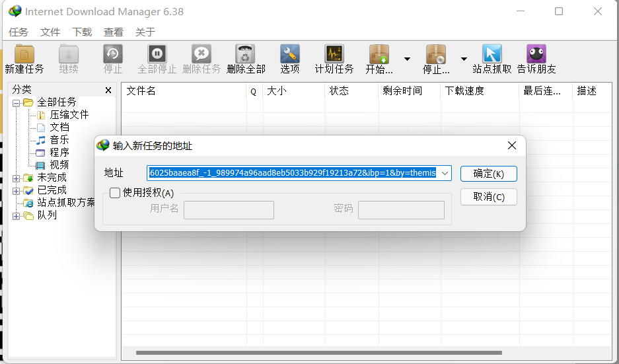Screen dimensions: 619x364
Task: Expand the 地址 URL dropdown list
Action: coord(445,173)
